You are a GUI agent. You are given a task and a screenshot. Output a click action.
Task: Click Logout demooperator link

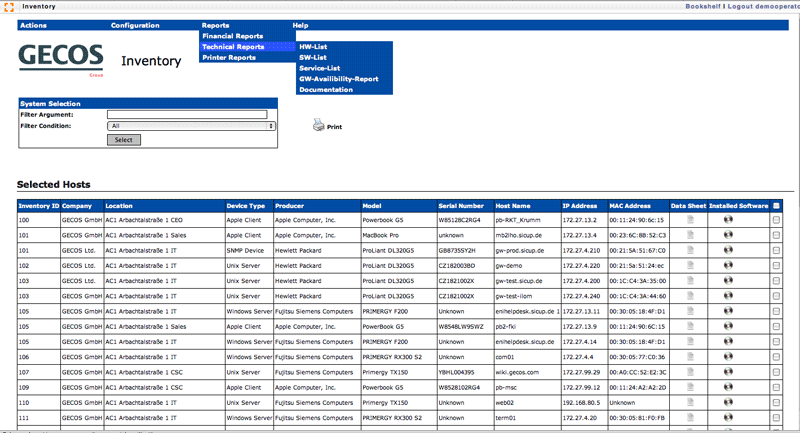click(763, 6)
